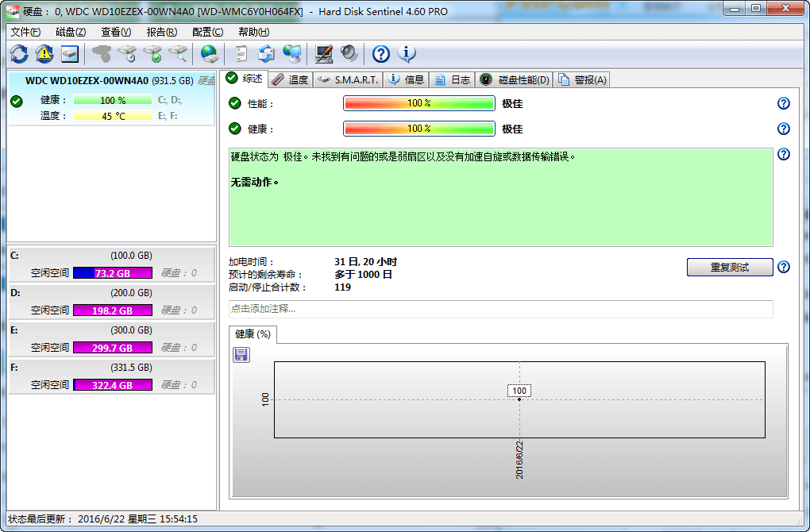Click the blue question mark toolbar icon

tap(381, 54)
